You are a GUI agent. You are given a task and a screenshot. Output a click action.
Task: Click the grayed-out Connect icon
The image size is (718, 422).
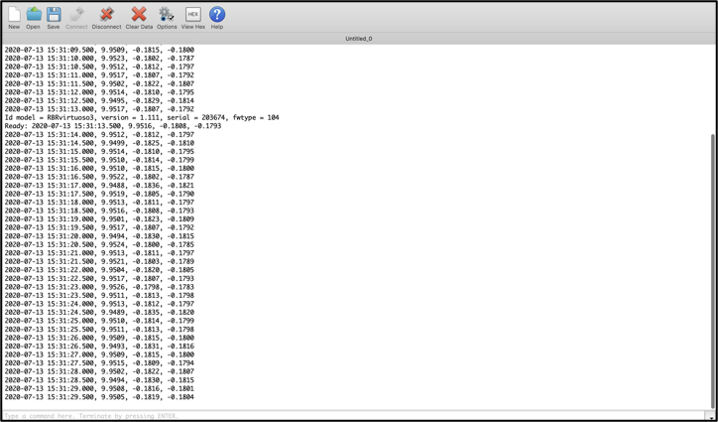[76, 15]
